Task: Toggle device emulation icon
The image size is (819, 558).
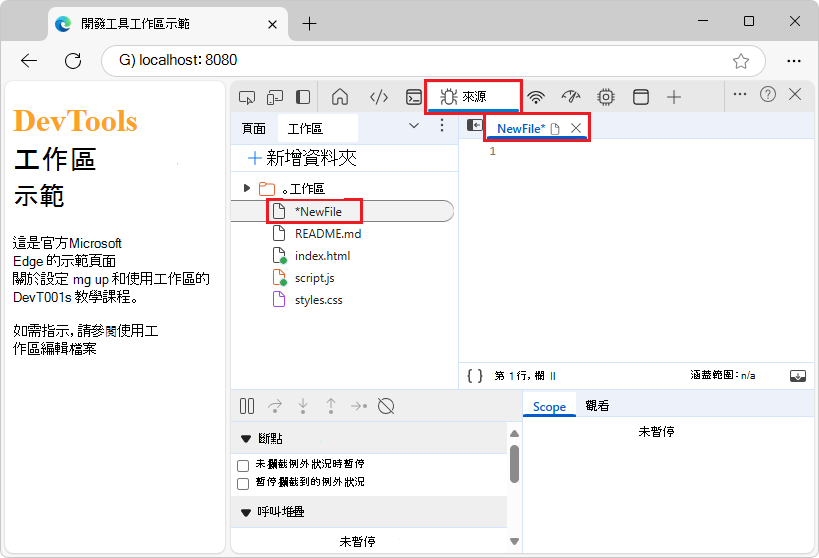Action: [x=275, y=98]
